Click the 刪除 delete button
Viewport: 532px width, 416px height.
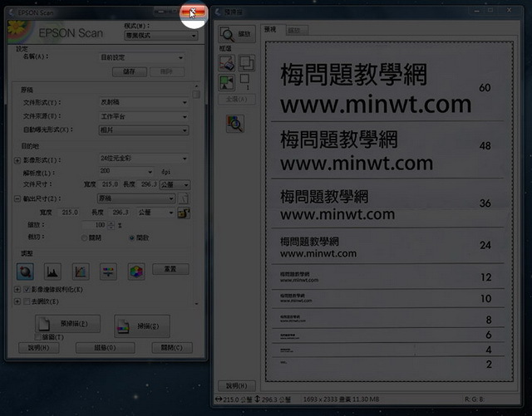click(x=167, y=71)
